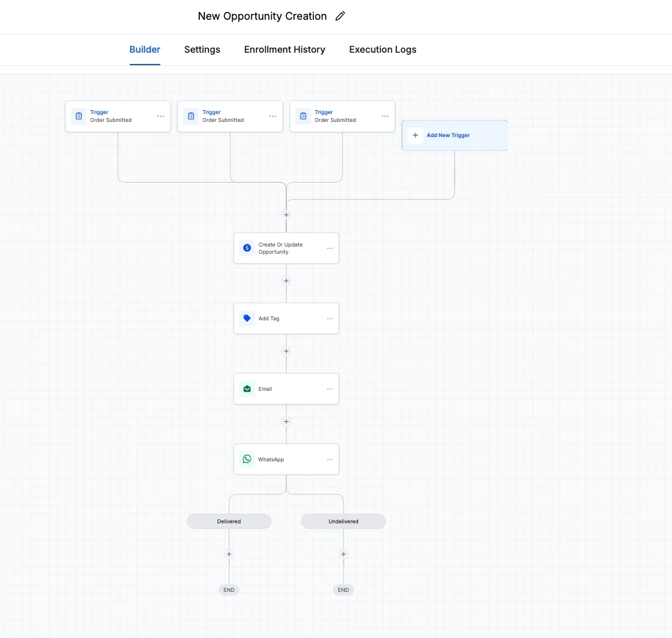Open Enrollment History tab
The image size is (672, 638).
(285, 49)
